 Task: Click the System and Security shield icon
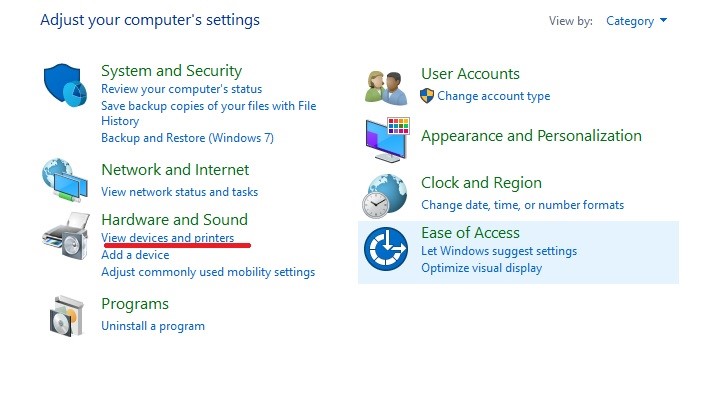[65, 85]
